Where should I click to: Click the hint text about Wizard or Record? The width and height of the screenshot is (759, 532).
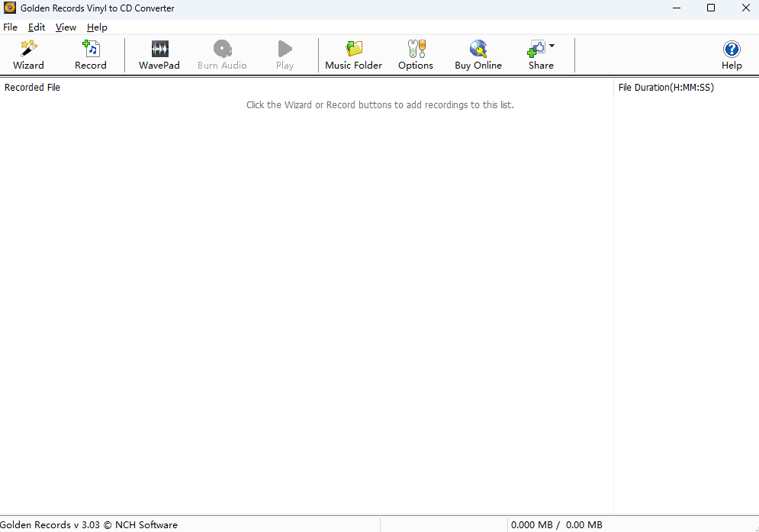(380, 105)
